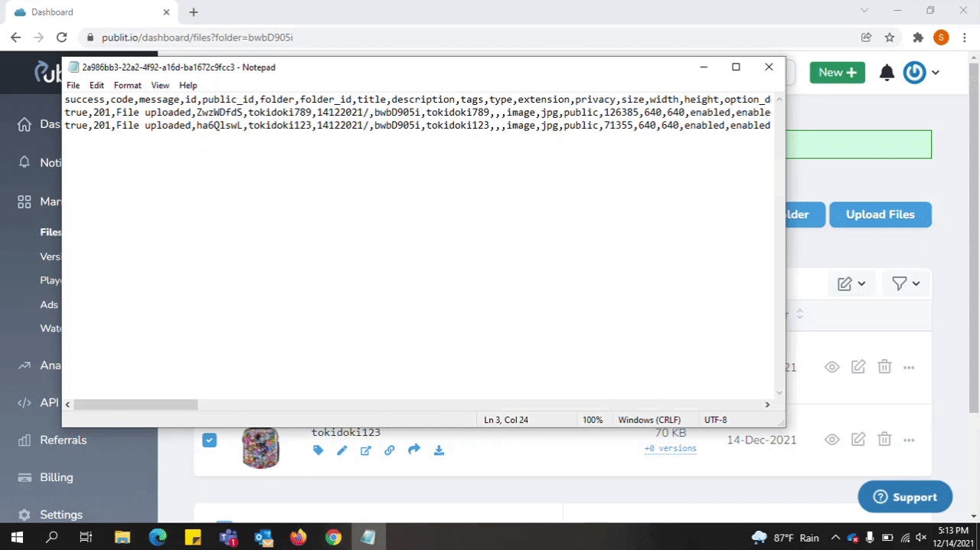
Task: Click Notepad's horizontal scrollbar thumb
Action: pyautogui.click(x=136, y=404)
